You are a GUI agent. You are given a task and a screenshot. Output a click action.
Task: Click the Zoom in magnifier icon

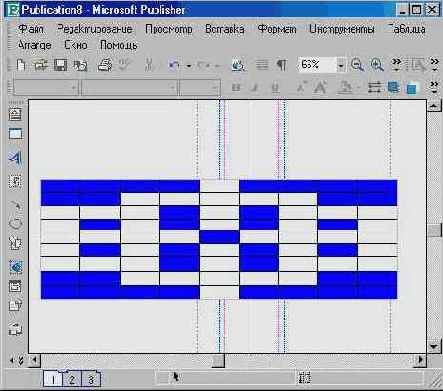tap(377, 65)
